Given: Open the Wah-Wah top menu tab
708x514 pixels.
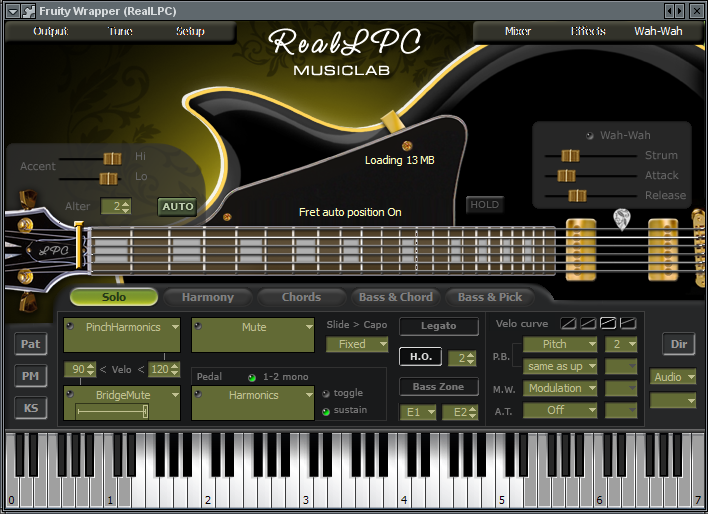Looking at the screenshot, I should 658,31.
